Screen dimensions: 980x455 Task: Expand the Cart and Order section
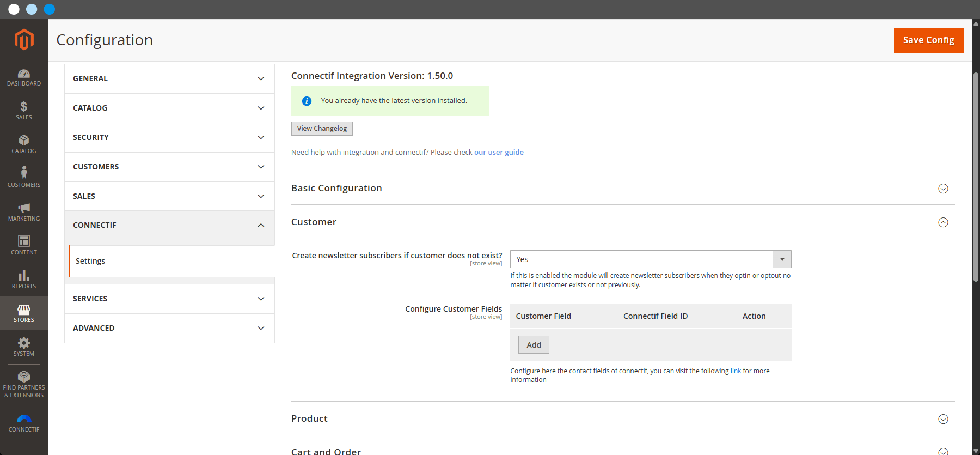(944, 451)
